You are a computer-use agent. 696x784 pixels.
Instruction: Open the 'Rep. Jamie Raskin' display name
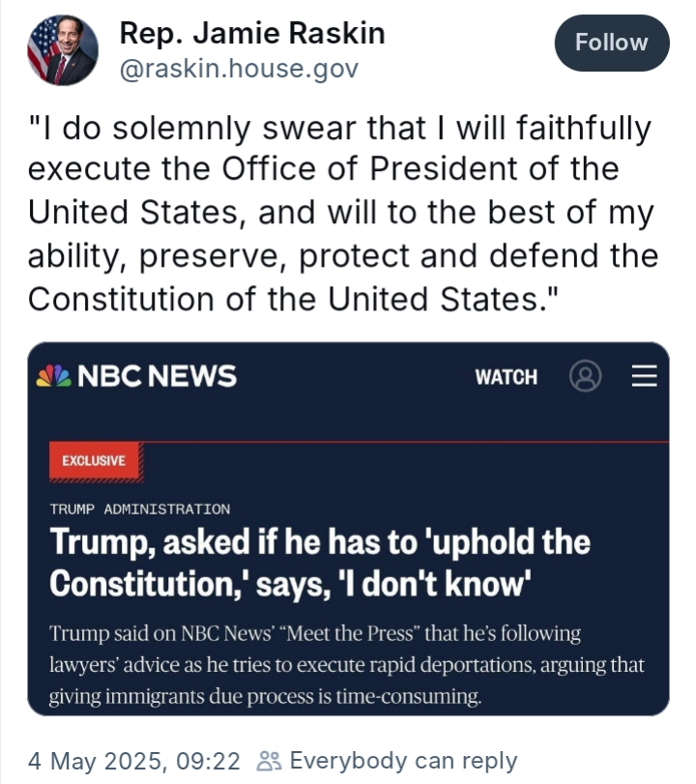click(x=251, y=34)
